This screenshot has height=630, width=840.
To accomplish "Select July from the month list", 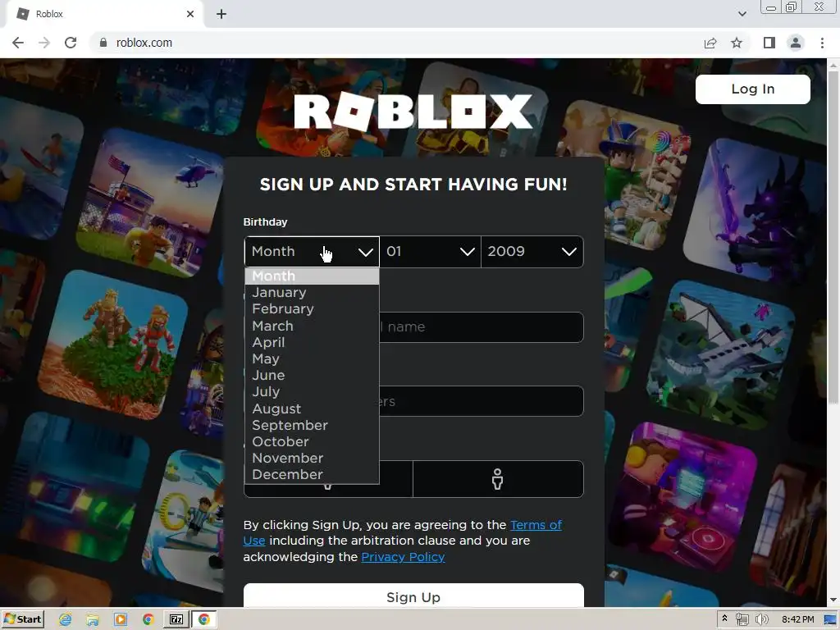I will pos(312,392).
